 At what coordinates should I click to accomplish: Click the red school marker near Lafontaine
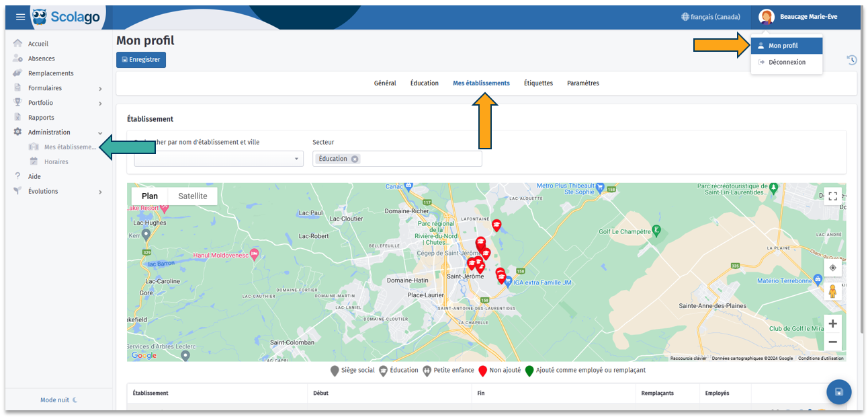[496, 225]
